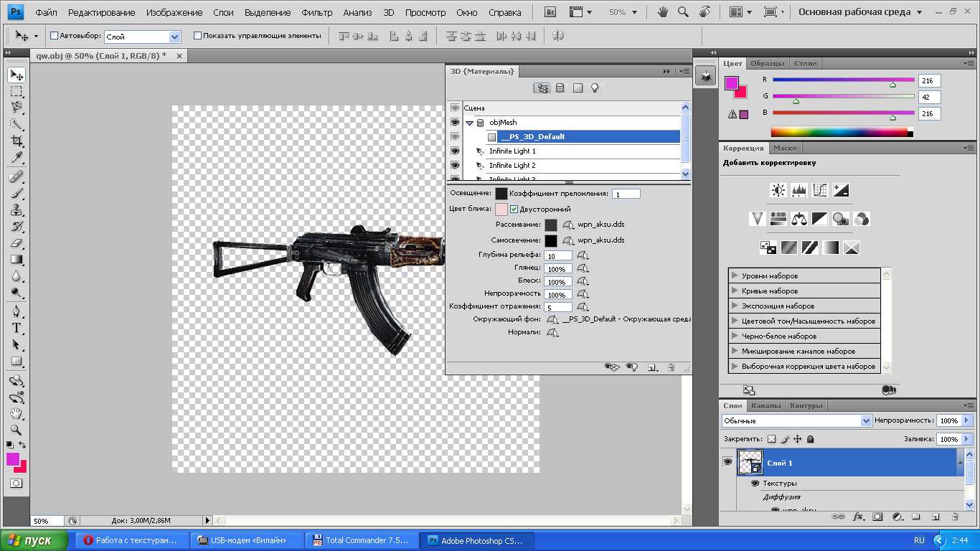
Task: Switch to Opera taskbar window
Action: coord(131,541)
